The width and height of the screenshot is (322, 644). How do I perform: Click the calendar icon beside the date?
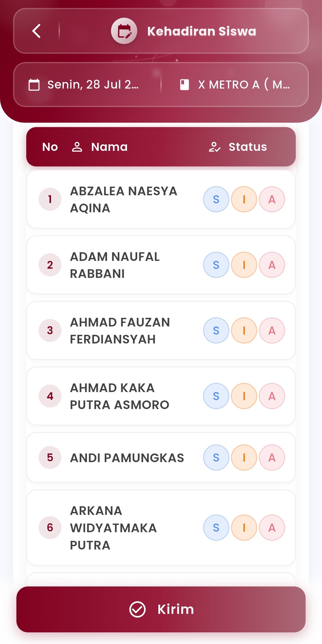(x=34, y=85)
